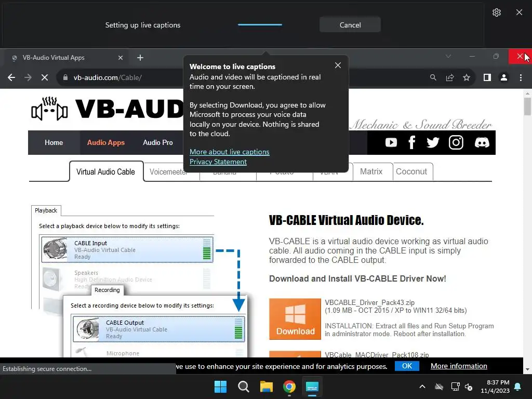Open the Privacy Statement link
The width and height of the screenshot is (532, 399).
(218, 162)
